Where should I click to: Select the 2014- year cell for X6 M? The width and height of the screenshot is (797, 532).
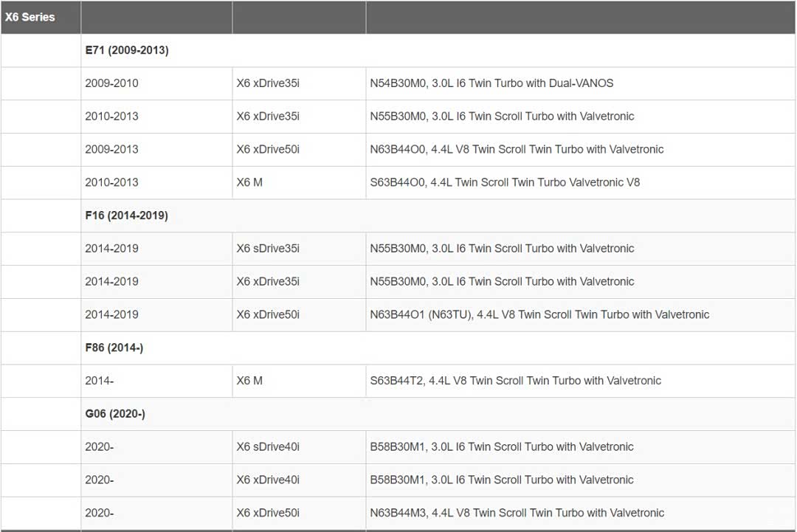[99, 381]
